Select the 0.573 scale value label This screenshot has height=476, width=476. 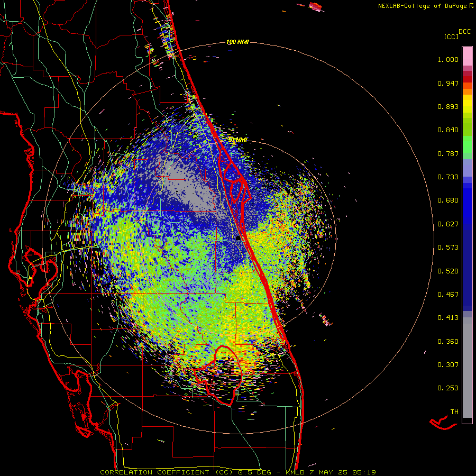[x=448, y=248]
